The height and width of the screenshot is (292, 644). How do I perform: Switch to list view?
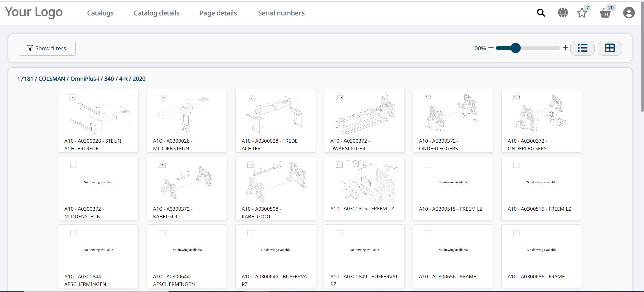point(582,48)
